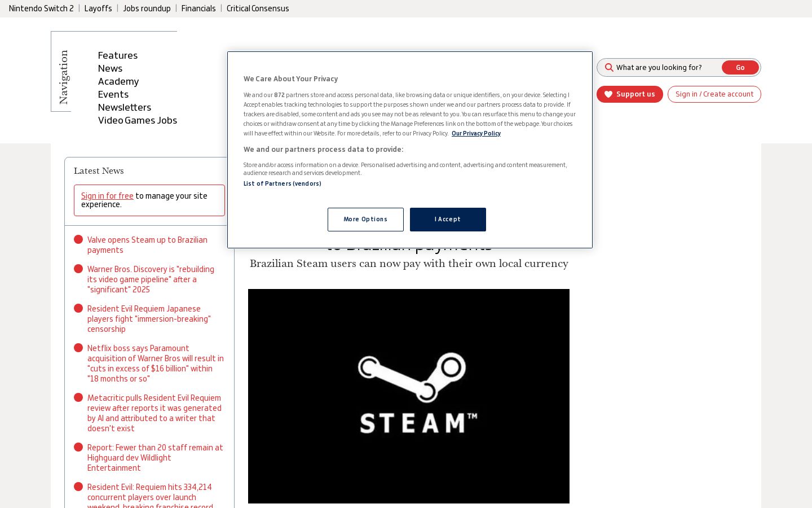The image size is (812, 508).
Task: Click the vertical Navigation label
Action: click(63, 77)
